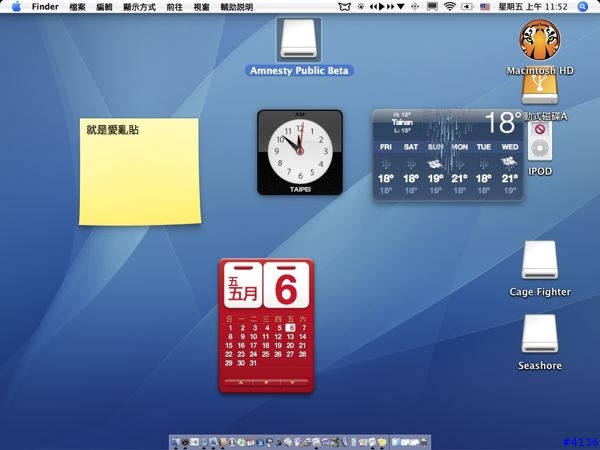Image resolution: width=600 pixels, height=450 pixels.
Task: Click the Finder icon in the Dock
Action: (x=176, y=442)
